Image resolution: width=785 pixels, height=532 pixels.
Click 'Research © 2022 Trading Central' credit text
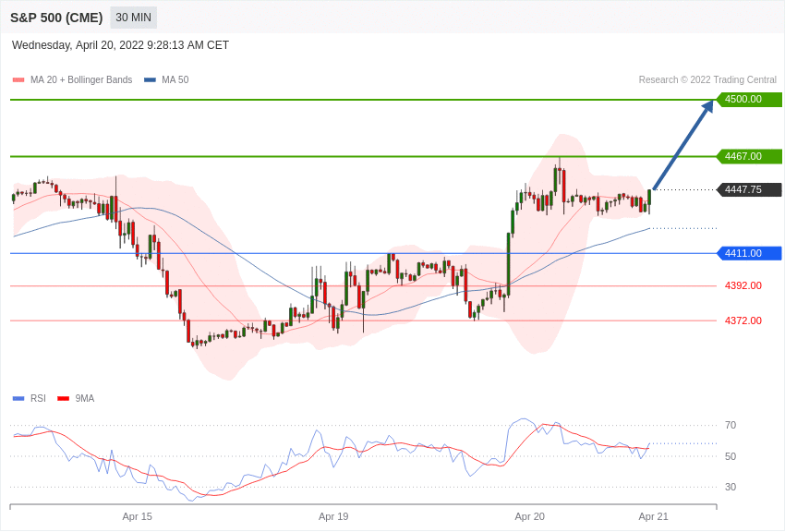(x=707, y=79)
